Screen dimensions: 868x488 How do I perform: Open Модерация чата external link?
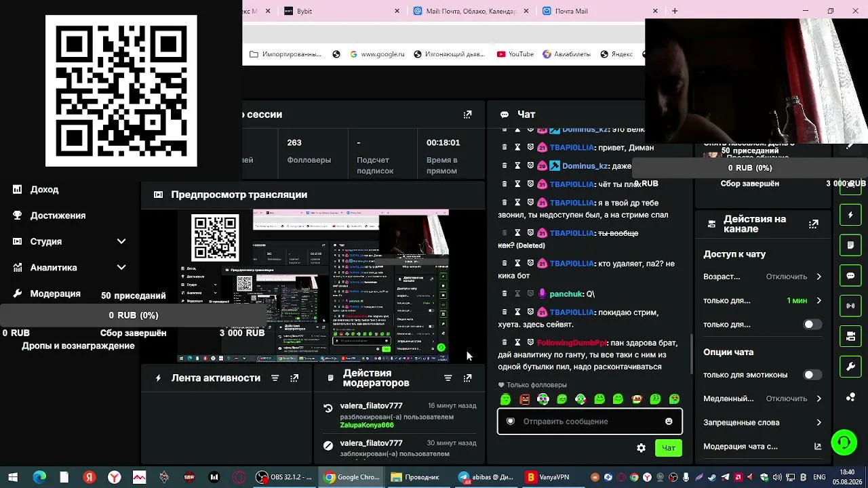[x=818, y=447]
